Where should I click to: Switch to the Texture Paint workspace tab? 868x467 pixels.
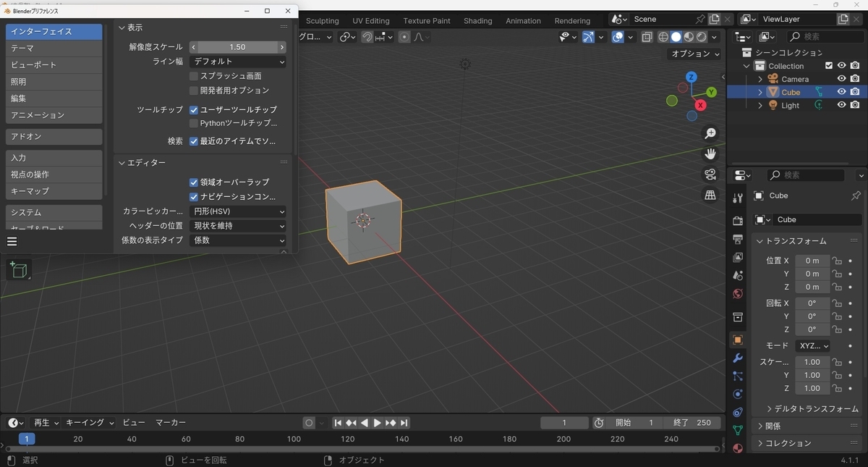(427, 21)
